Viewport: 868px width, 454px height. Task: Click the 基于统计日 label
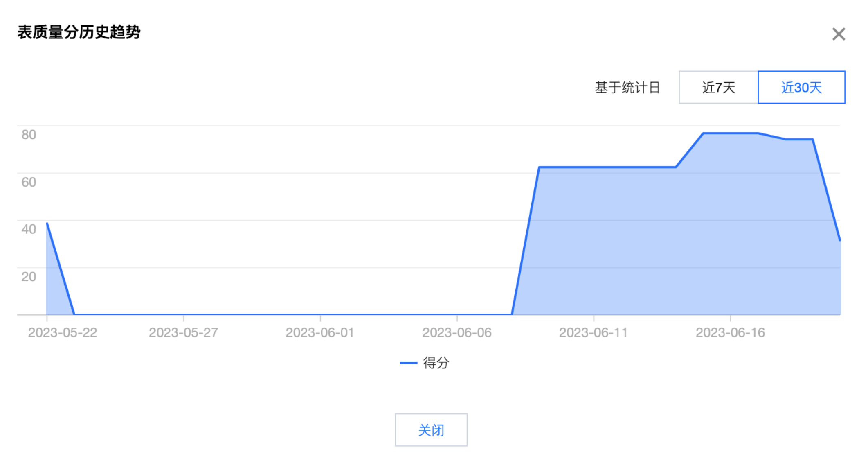click(627, 87)
